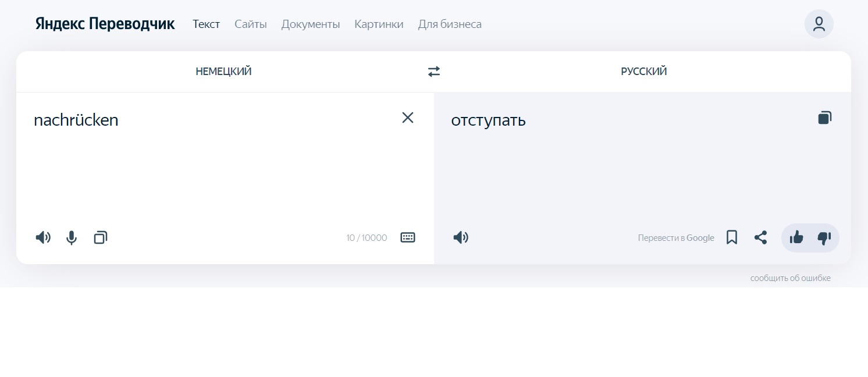Open target language selector РУССКИЙ
Image resolution: width=868 pixels, height=377 pixels.
click(x=644, y=72)
